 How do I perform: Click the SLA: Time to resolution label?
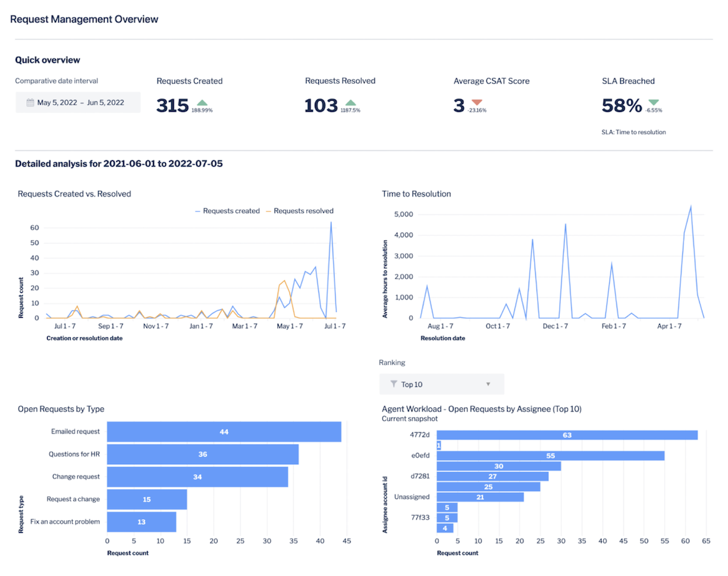[633, 131]
